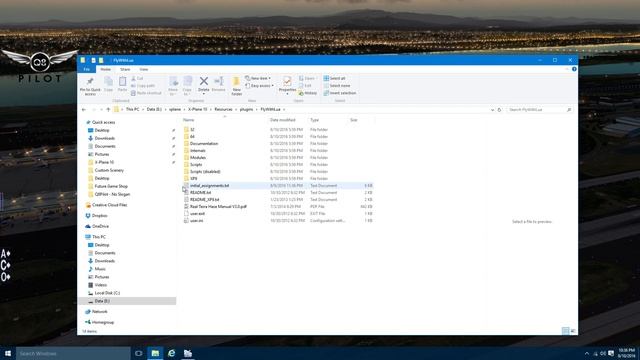Viewport: 640px width, 360px height.
Task: Click the New folder icon
Action: [236, 81]
